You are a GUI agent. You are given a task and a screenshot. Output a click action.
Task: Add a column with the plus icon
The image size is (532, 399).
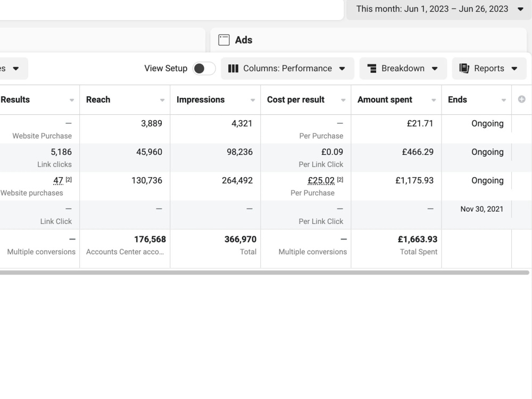(522, 99)
